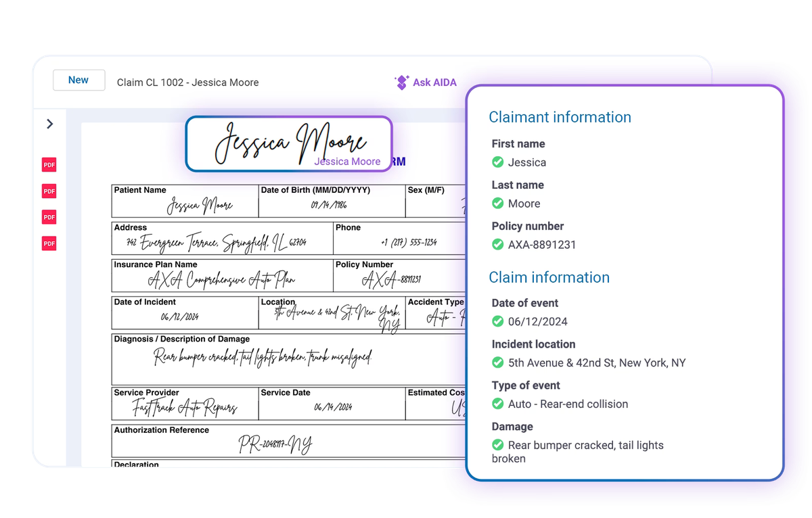Image resolution: width=812 pixels, height=518 pixels.
Task: Select the incident location value in panel
Action: tap(597, 362)
